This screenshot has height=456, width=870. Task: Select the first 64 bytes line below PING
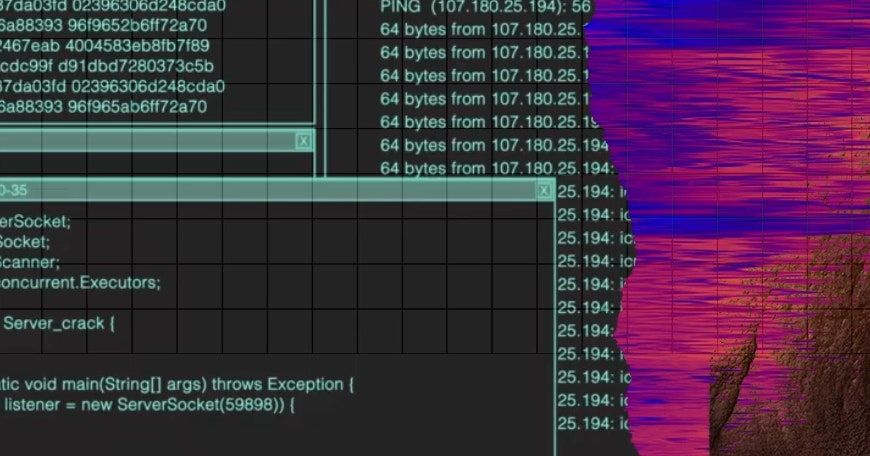click(480, 29)
